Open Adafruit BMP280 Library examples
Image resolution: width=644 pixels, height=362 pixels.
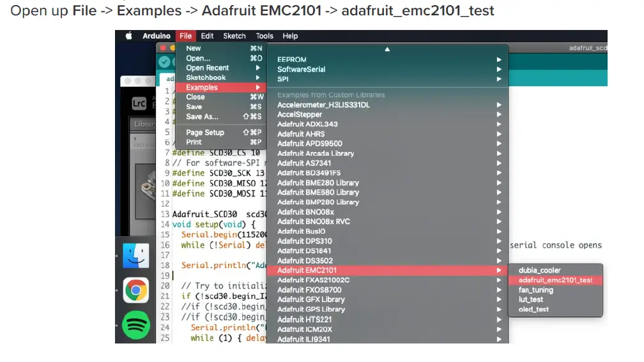pyautogui.click(x=388, y=202)
